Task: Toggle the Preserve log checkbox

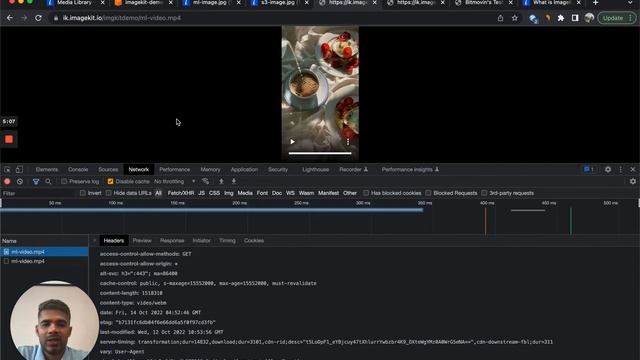Action: [x=64, y=181]
